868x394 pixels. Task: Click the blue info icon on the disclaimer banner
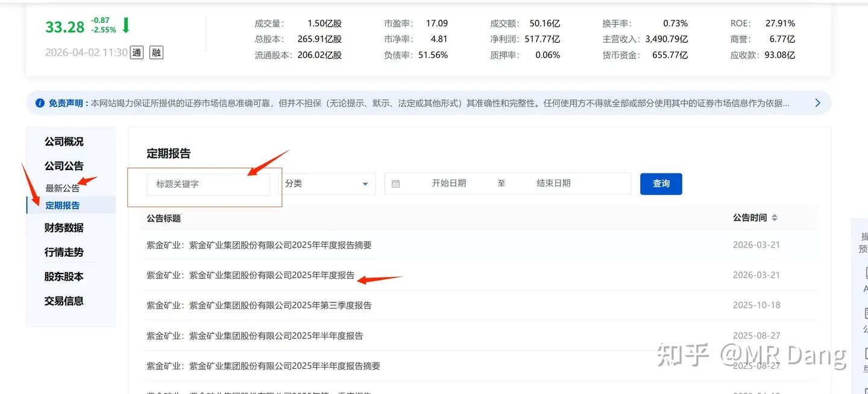point(41,102)
